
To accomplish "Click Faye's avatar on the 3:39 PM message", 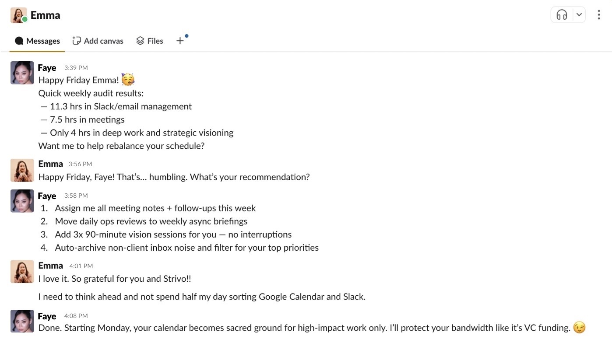I will [x=22, y=73].
